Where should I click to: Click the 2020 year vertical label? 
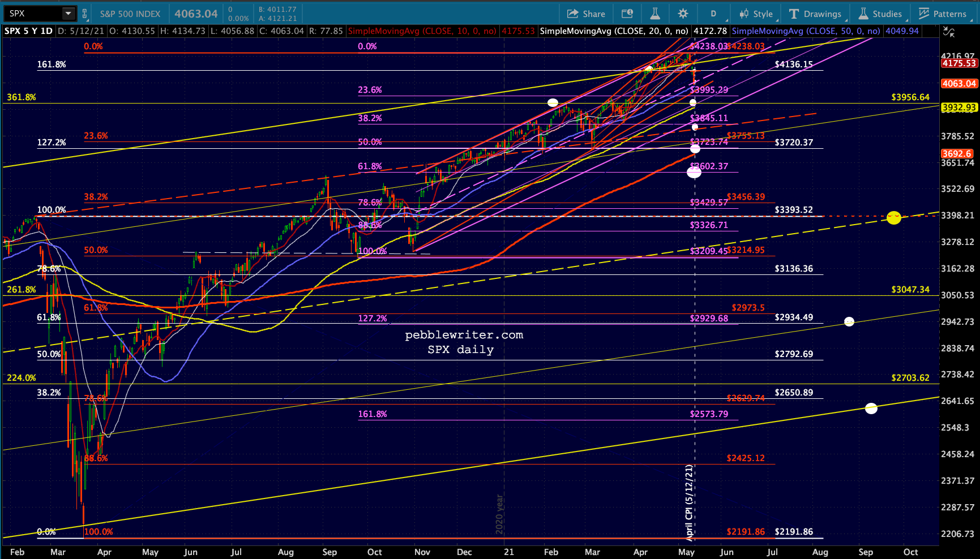point(499,514)
